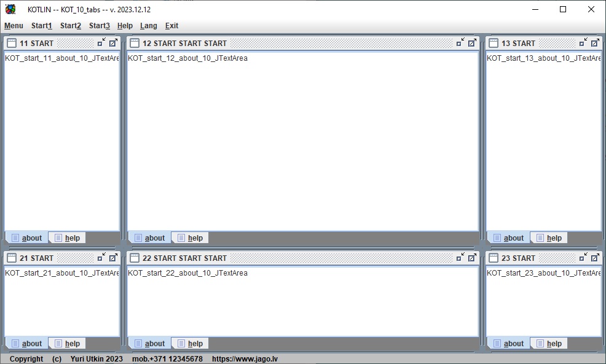Minimize the 21 START panel
606x364 pixels.
click(101, 257)
